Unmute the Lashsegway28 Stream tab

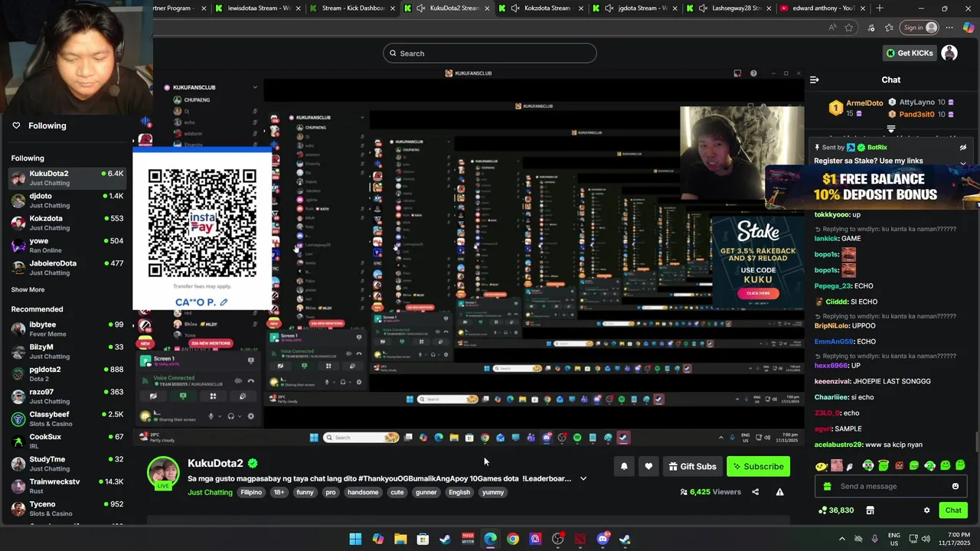703,8
